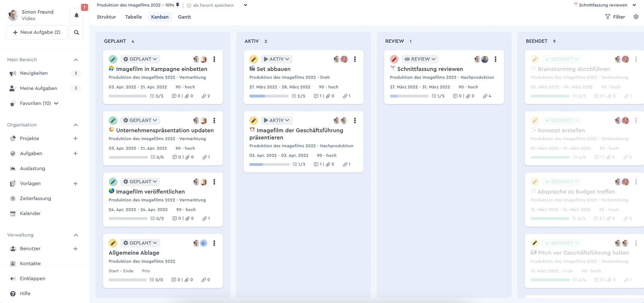Add a new project with Projekte plus

(x=75, y=138)
